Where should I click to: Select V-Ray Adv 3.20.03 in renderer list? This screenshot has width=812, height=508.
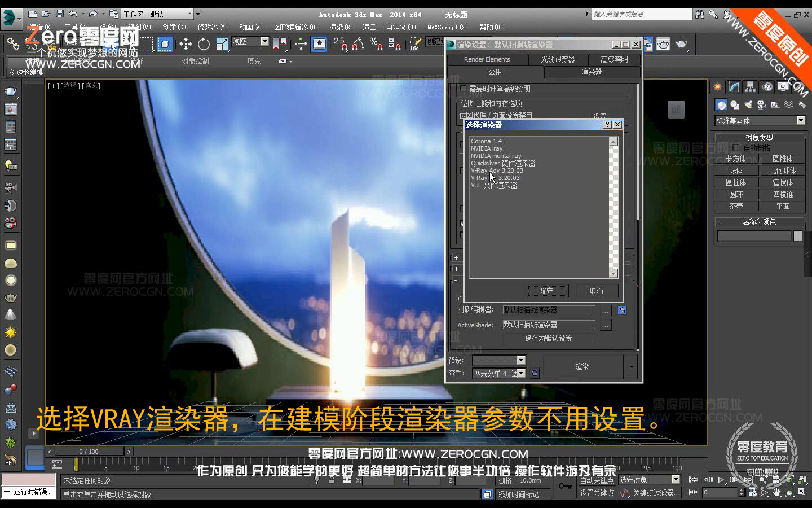click(497, 170)
